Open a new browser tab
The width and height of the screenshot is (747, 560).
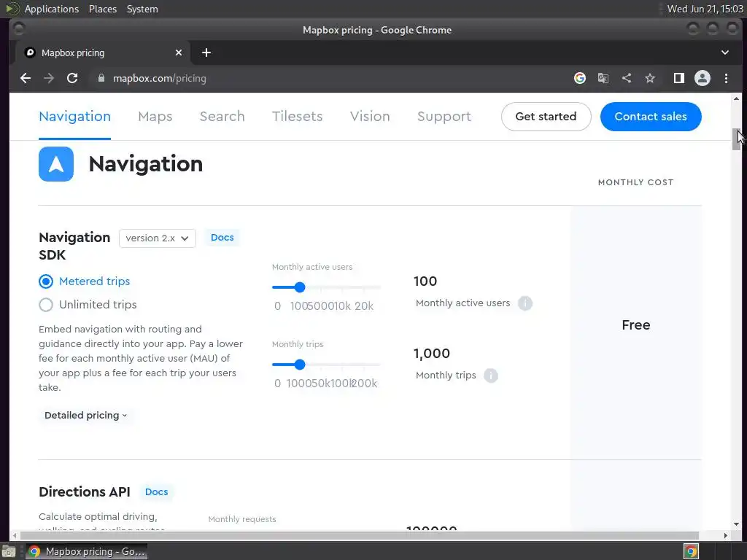pos(206,52)
